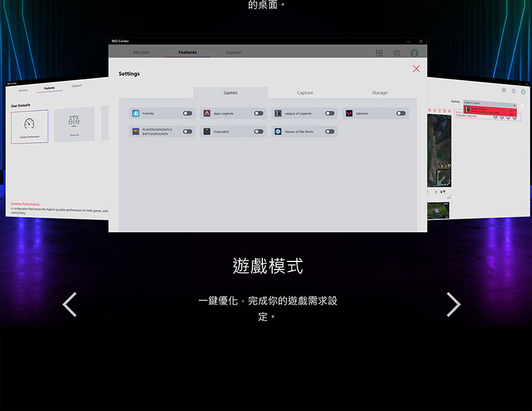Click the "PLAYERUNKNOWN'S BATTLEGROUNDS" label
The height and width of the screenshot is (411, 532).
coord(157,132)
